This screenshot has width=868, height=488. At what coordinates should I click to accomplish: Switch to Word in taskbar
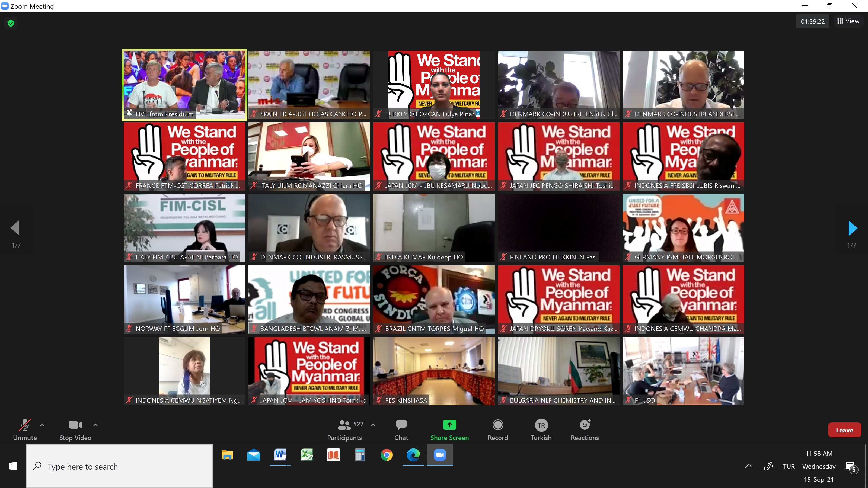click(x=280, y=455)
